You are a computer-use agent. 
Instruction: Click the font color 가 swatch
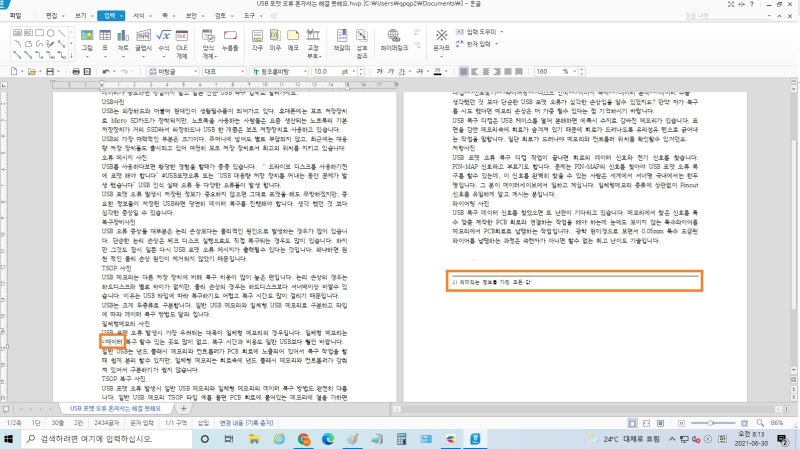[x=438, y=71]
